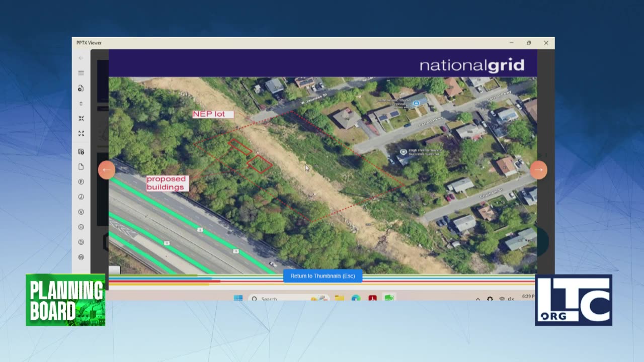This screenshot has width=644, height=362.
Task: Click the small rectangle icon in the sidebar
Action: pyautogui.click(x=81, y=104)
